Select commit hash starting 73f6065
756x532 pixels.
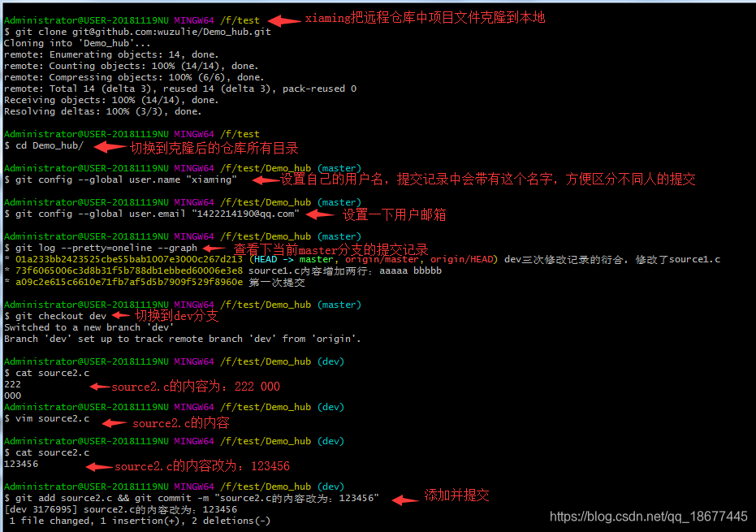[129, 270]
